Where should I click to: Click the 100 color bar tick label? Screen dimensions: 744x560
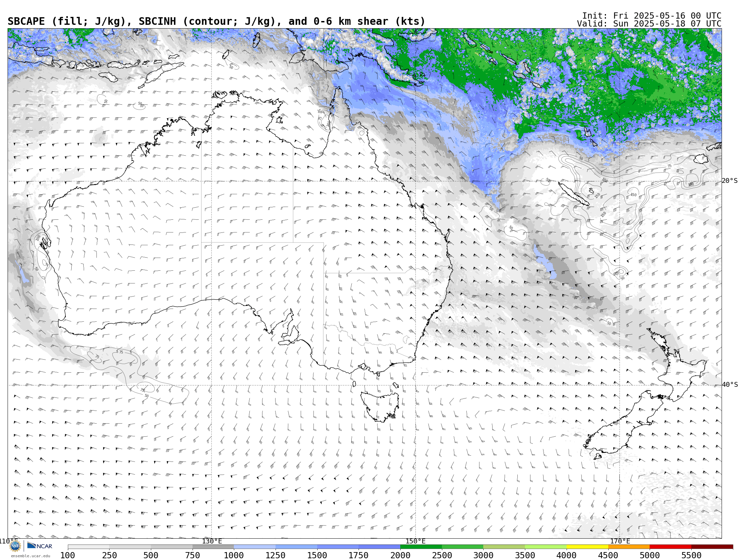pyautogui.click(x=68, y=555)
